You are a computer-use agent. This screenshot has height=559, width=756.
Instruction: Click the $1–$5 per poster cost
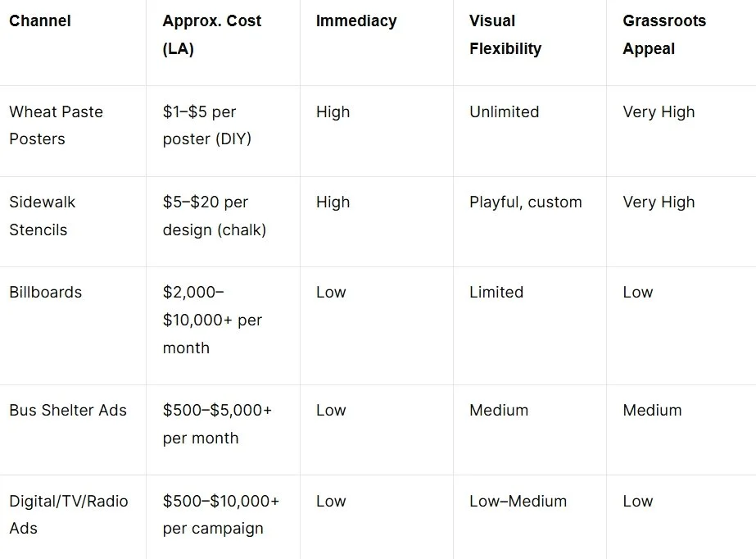206,125
